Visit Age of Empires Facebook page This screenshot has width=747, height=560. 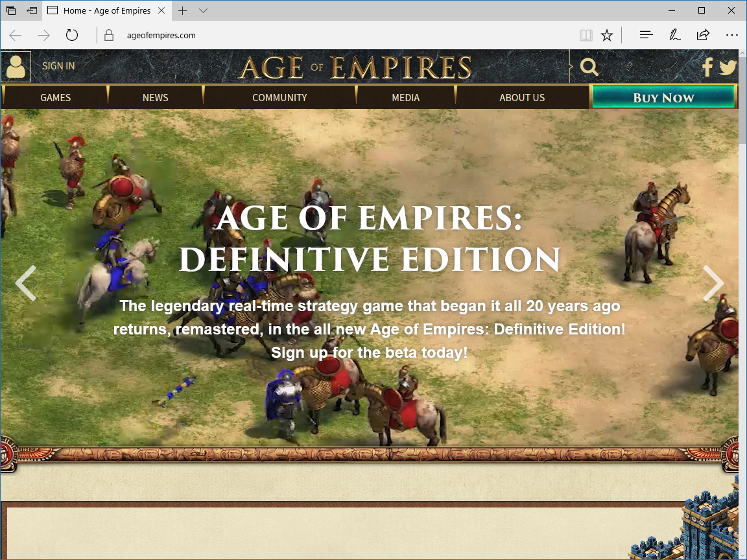pos(706,66)
